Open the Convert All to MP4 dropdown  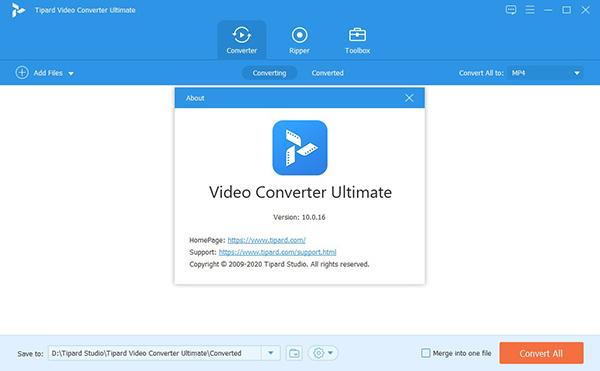[545, 73]
